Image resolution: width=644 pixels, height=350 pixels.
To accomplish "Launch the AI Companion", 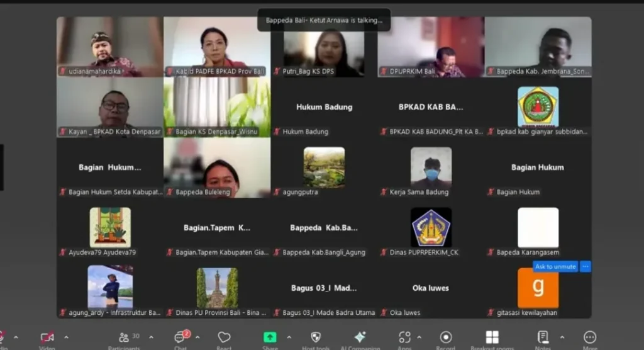I will click(360, 338).
